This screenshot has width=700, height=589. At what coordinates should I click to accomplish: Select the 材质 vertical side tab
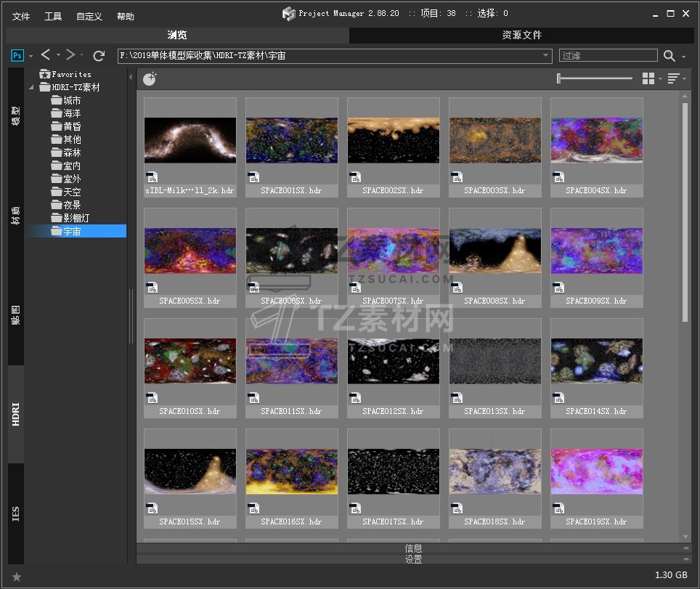[16, 215]
